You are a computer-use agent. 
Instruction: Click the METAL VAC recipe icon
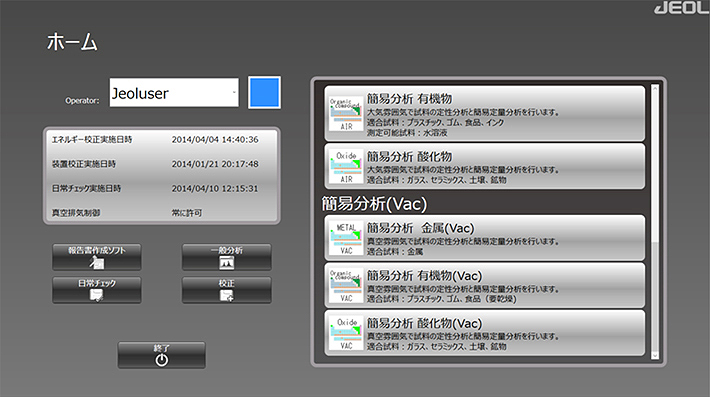[346, 239]
